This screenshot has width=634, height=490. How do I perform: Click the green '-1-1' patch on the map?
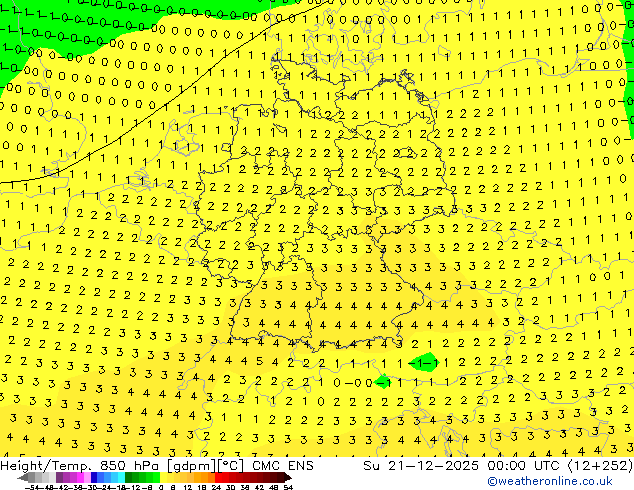424,363
